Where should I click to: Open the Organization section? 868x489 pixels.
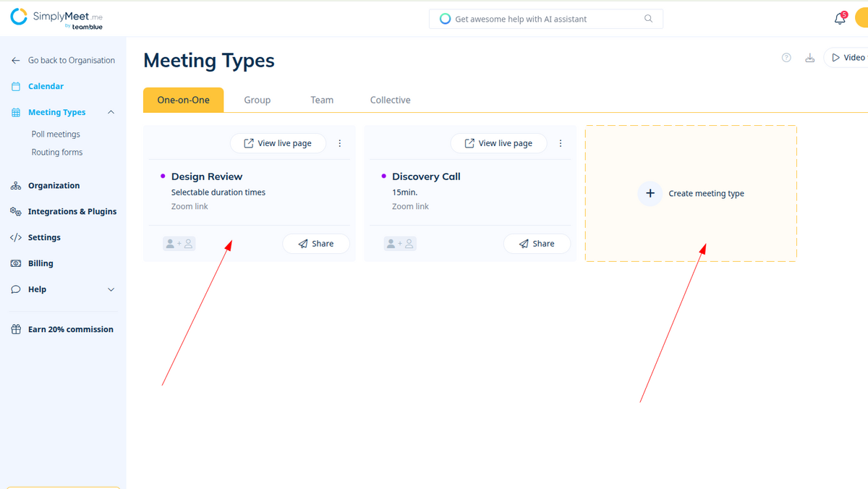54,186
